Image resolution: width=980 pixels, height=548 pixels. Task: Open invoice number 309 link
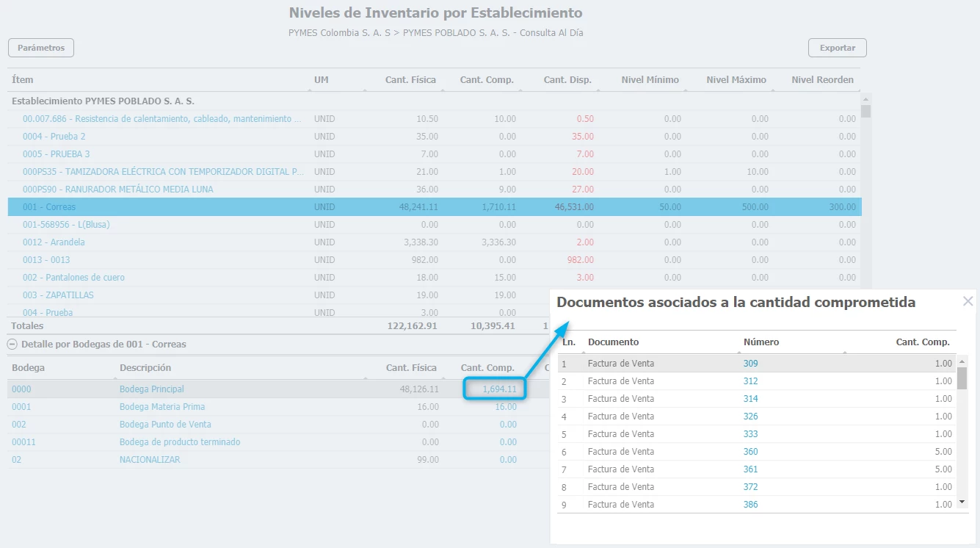(x=750, y=364)
